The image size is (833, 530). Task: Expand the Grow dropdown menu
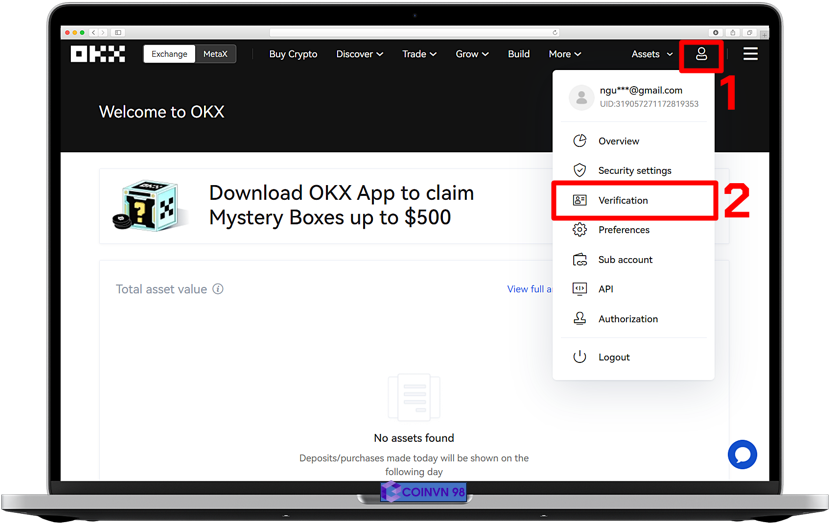pyautogui.click(x=472, y=54)
